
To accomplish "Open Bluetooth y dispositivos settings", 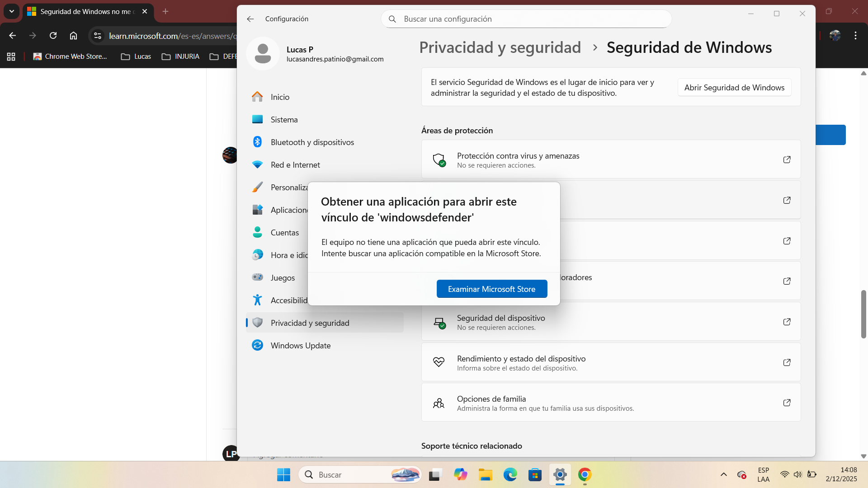I will (312, 142).
